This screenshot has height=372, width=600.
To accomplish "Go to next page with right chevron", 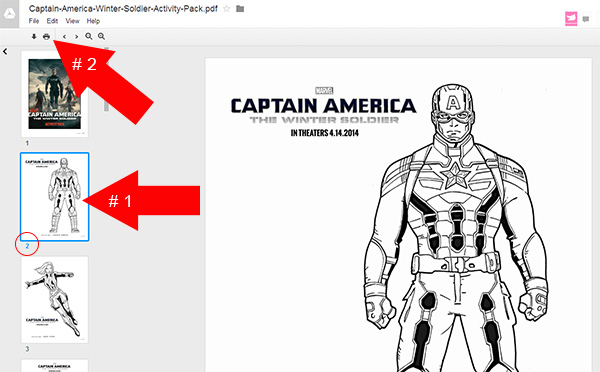I will coord(77,36).
